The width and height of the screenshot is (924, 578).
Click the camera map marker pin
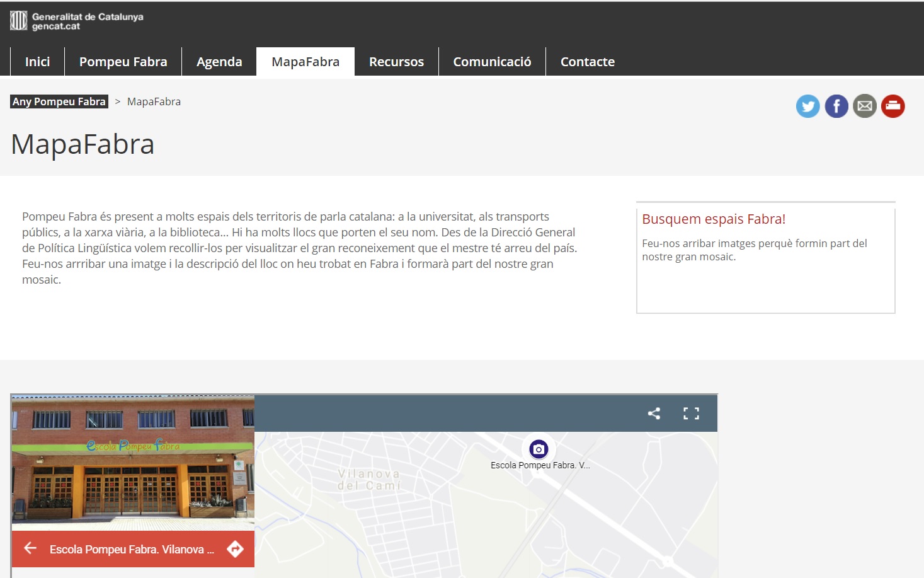pos(539,449)
